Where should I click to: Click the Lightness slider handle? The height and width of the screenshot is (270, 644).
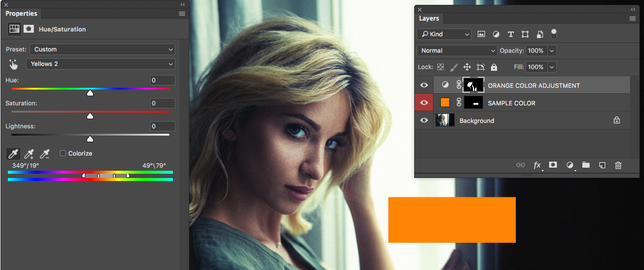pyautogui.click(x=90, y=139)
